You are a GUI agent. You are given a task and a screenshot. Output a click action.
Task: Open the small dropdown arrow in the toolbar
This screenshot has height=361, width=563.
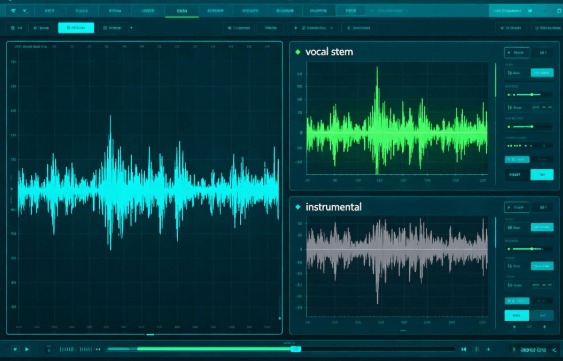coord(131,28)
